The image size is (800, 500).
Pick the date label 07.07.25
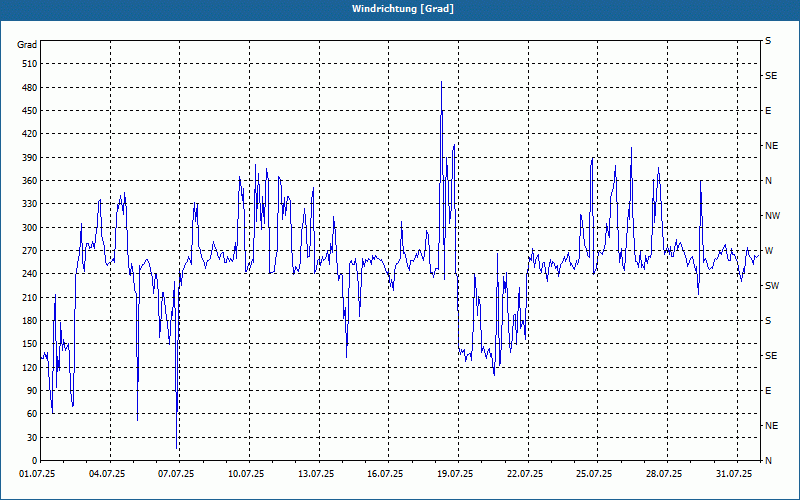177,474
